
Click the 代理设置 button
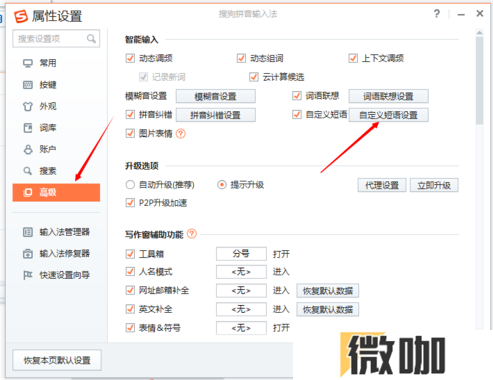click(382, 185)
